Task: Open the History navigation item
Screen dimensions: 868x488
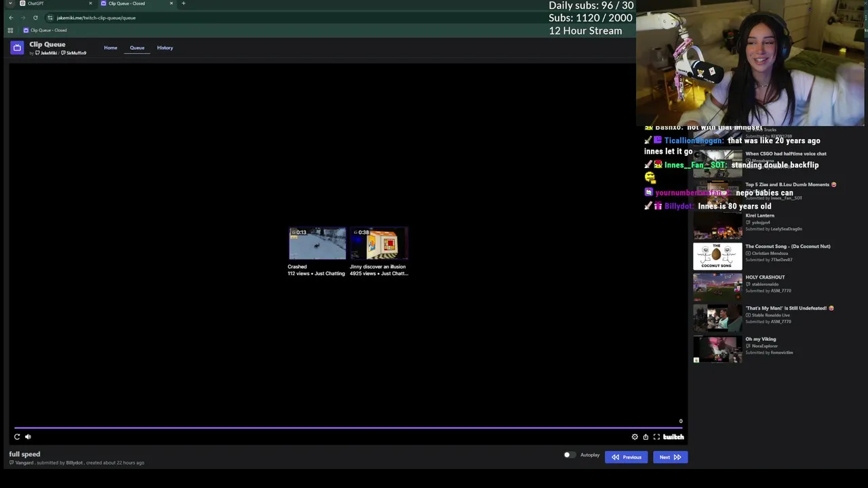Action: [165, 47]
